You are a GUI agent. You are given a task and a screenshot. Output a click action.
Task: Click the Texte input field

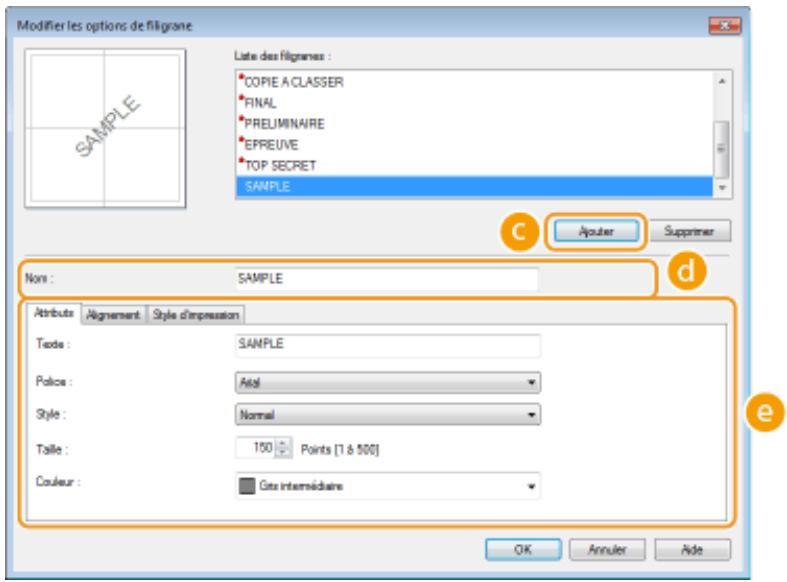click(x=388, y=345)
